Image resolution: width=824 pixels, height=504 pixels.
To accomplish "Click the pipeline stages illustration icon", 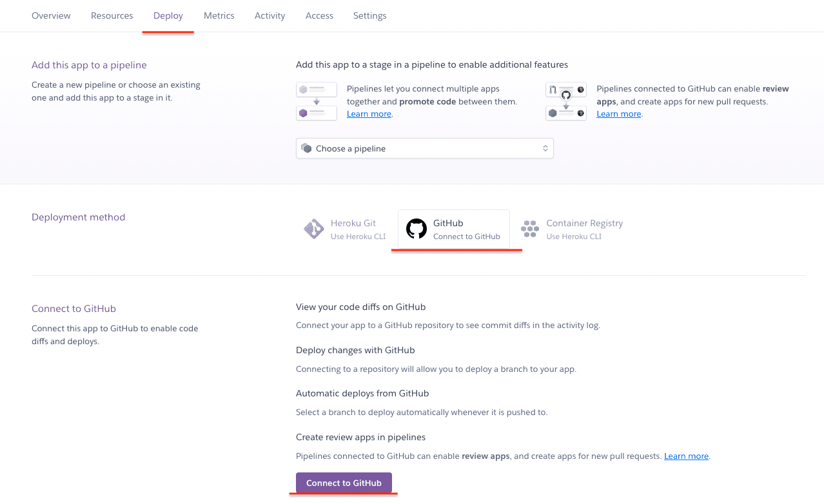I will [316, 101].
